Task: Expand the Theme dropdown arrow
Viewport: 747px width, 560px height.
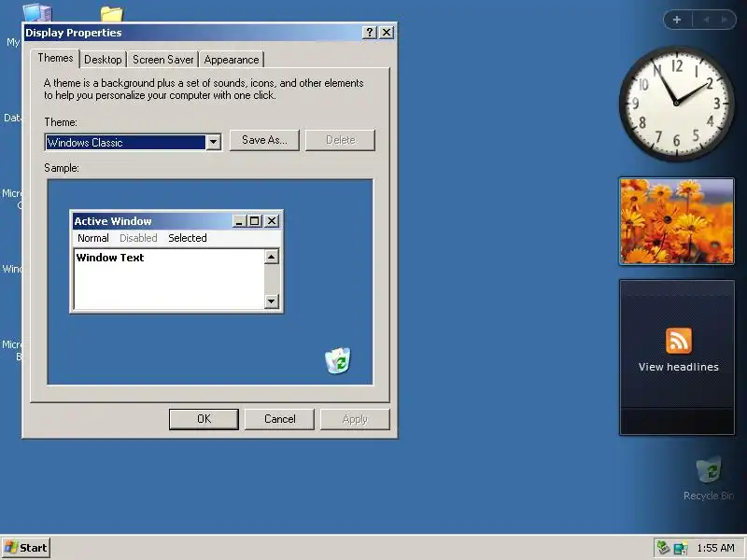Action: click(214, 142)
